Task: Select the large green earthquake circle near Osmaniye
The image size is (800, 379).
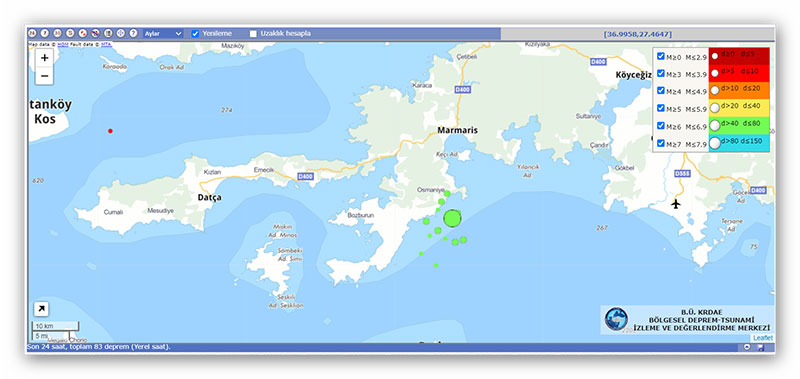Action: click(x=452, y=218)
